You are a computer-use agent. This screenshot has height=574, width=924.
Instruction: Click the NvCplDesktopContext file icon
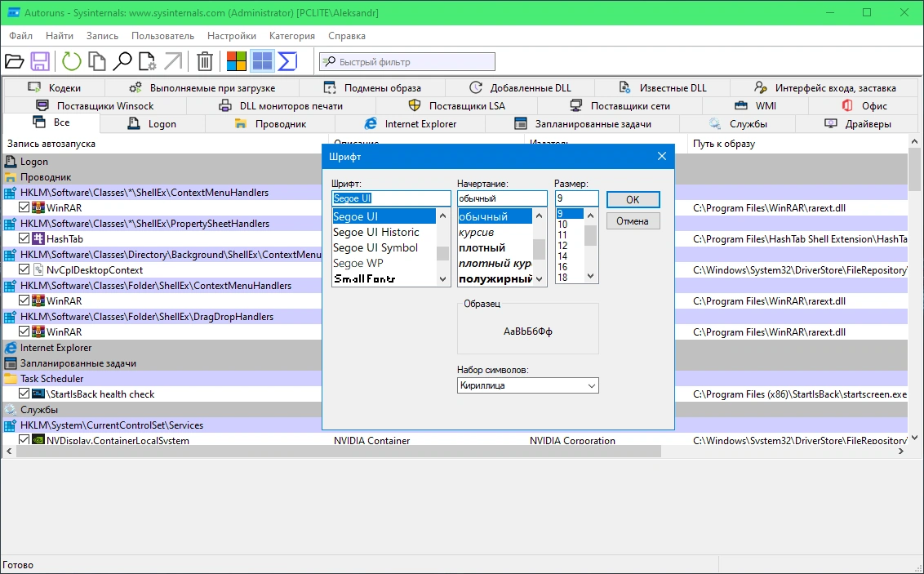[38, 270]
